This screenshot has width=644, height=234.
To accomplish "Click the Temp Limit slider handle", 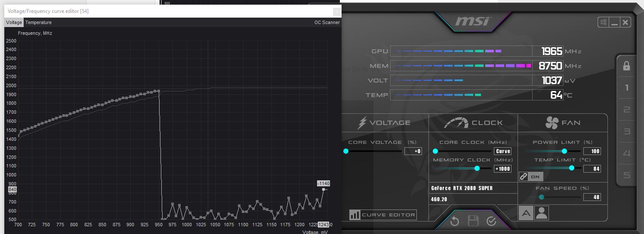I will click(572, 169).
